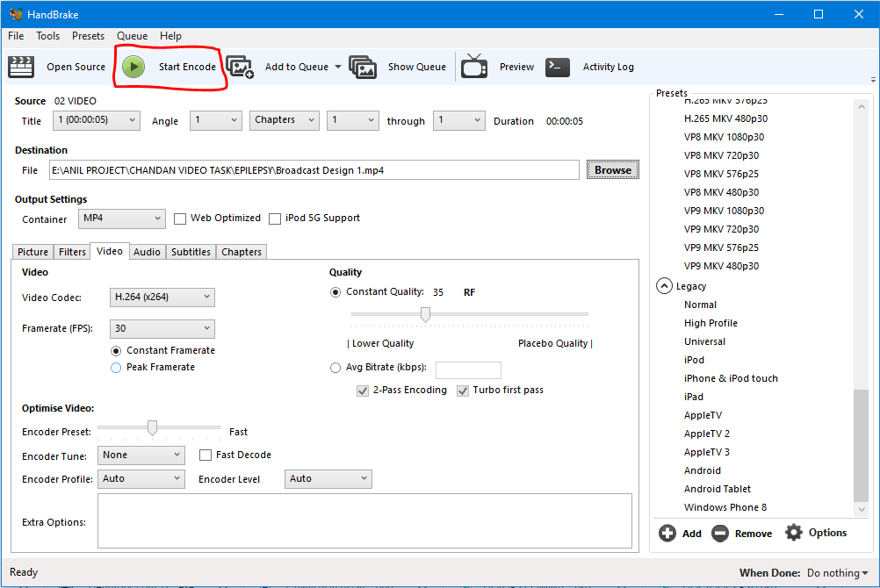Viewport: 880px width, 588px height.
Task: Click the Add to Queue picture icon
Action: tap(240, 67)
